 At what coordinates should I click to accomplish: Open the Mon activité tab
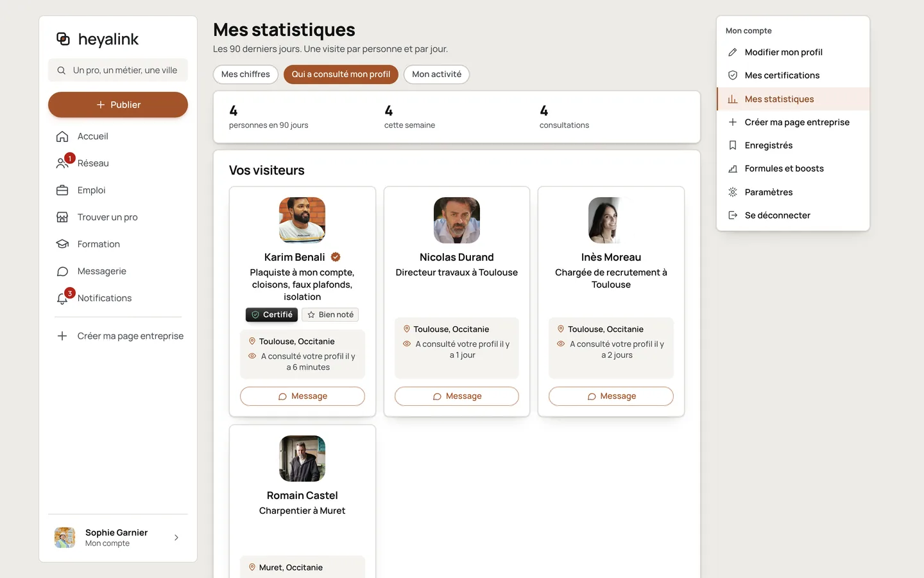tap(436, 74)
